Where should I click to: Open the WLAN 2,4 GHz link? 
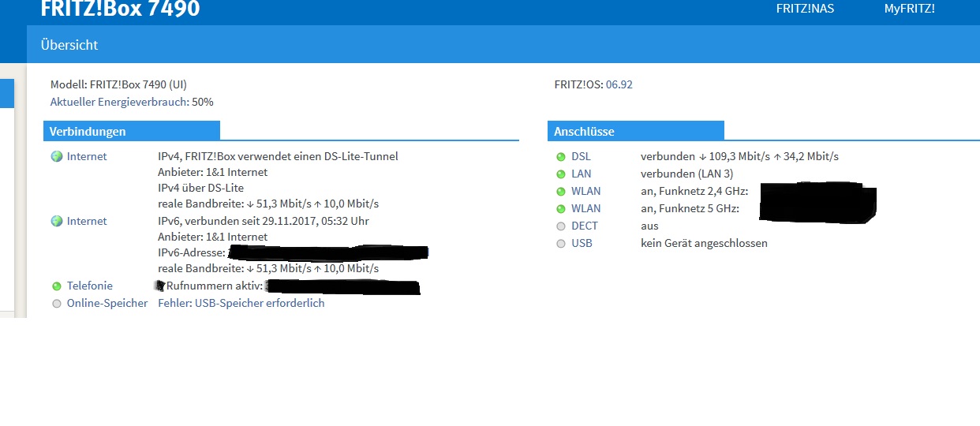(x=585, y=192)
